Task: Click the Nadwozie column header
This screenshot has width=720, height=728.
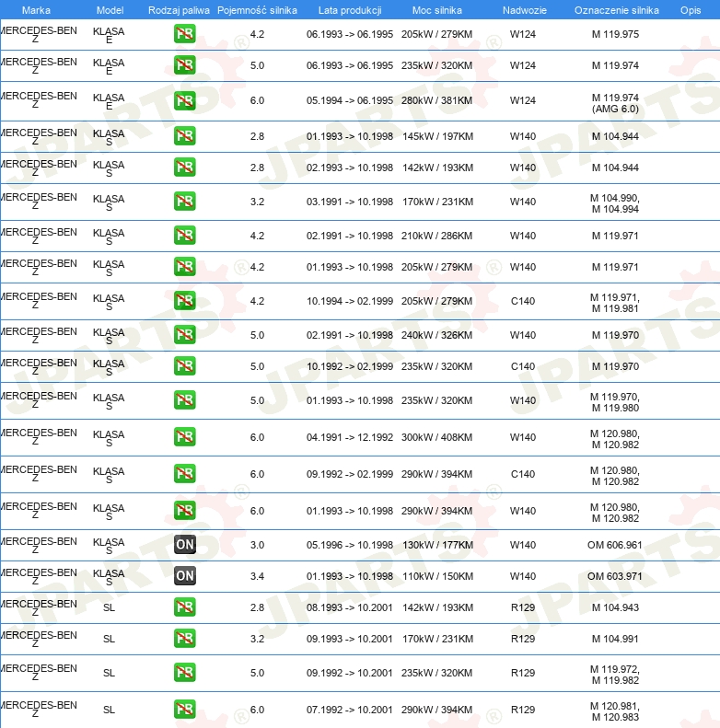Action: 522,9
